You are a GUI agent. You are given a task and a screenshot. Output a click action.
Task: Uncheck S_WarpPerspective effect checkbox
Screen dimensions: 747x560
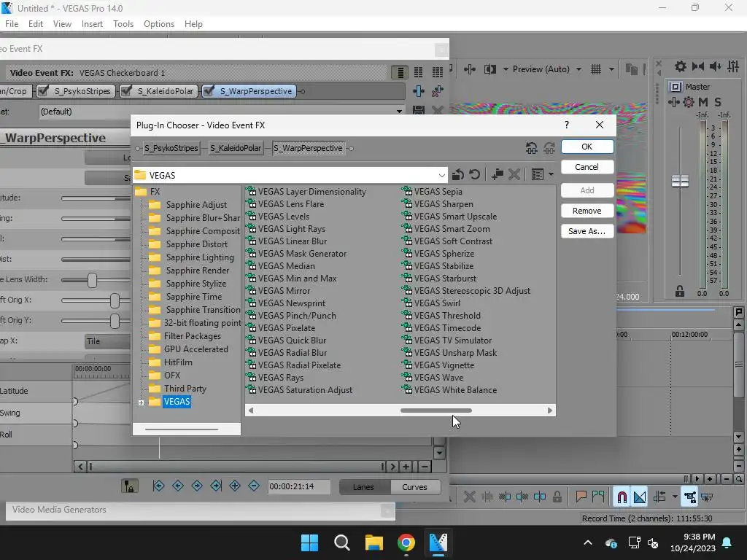(x=208, y=90)
